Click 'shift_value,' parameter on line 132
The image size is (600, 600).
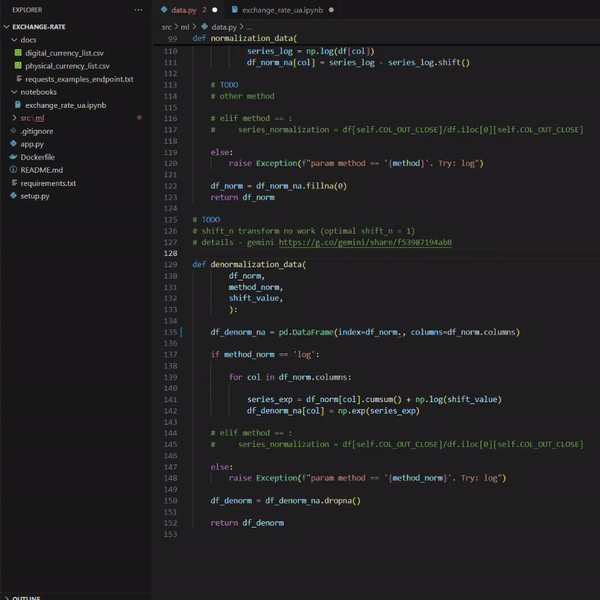pyautogui.click(x=256, y=298)
